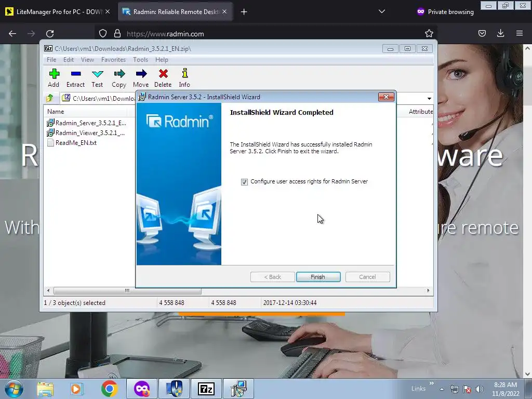Viewport: 532px width, 399px height.
Task: Open the Tools menu in 7-Zip
Action: click(x=140, y=60)
